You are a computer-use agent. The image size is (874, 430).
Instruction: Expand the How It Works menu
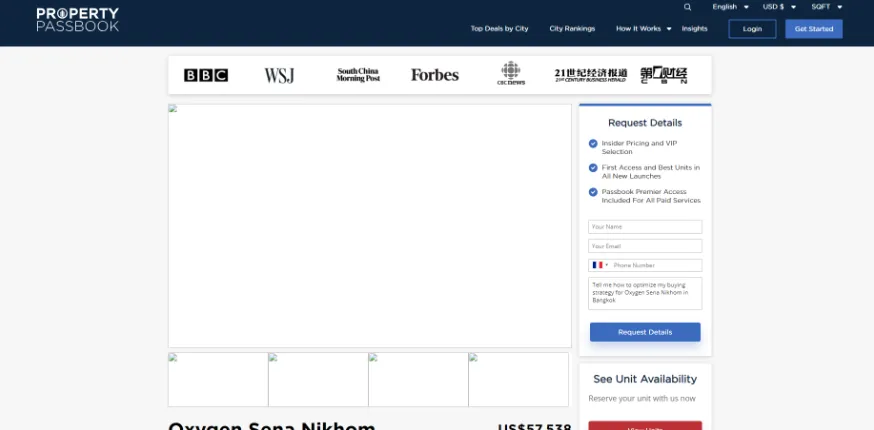(643, 29)
